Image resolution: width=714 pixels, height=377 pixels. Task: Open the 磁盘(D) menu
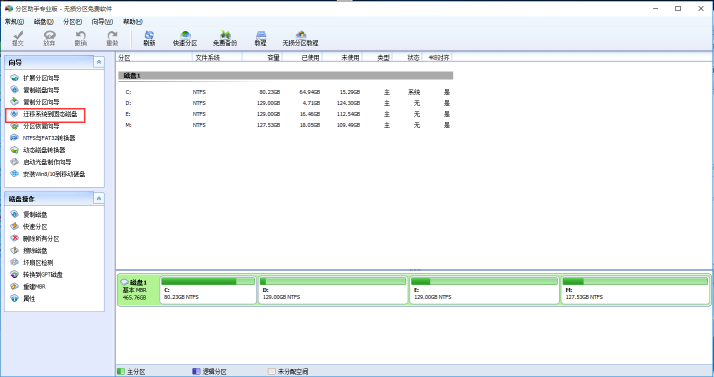click(44, 21)
